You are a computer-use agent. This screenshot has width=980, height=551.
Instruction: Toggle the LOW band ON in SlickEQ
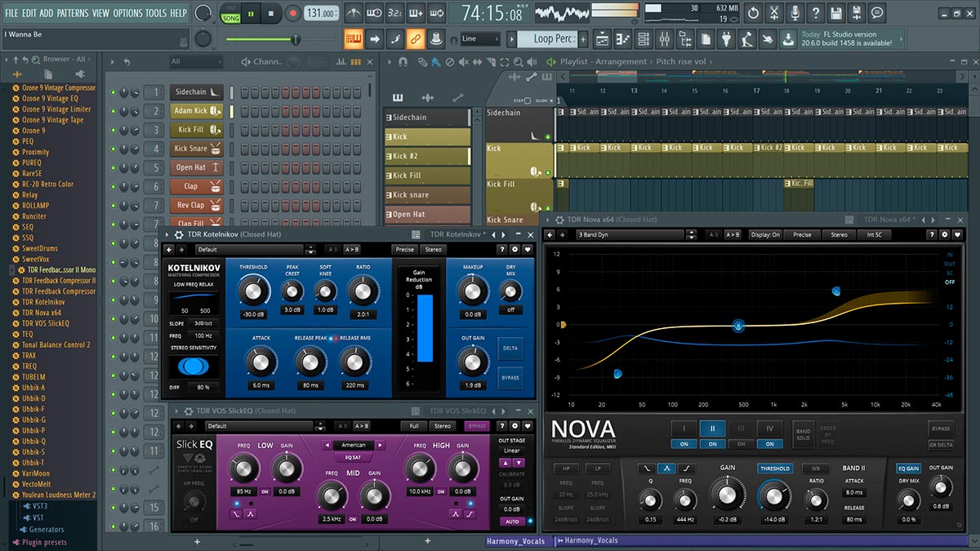coord(265,492)
